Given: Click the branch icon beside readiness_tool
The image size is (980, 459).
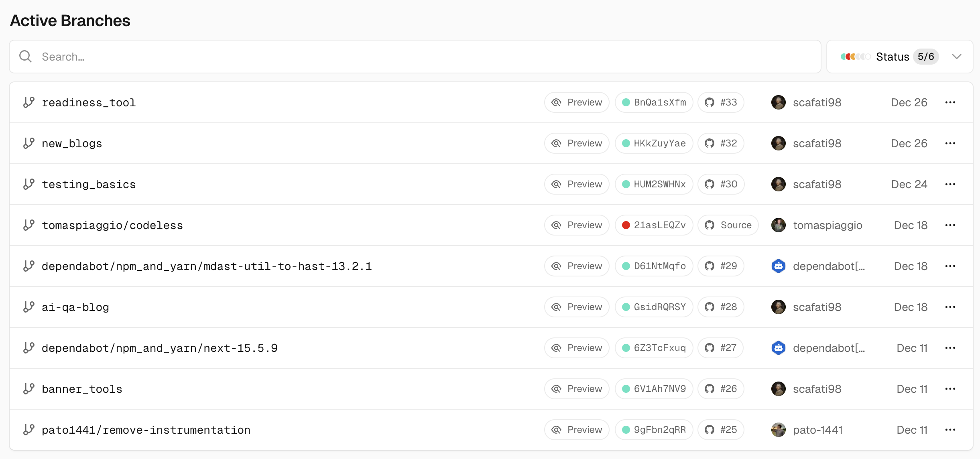Looking at the screenshot, I should tap(29, 102).
